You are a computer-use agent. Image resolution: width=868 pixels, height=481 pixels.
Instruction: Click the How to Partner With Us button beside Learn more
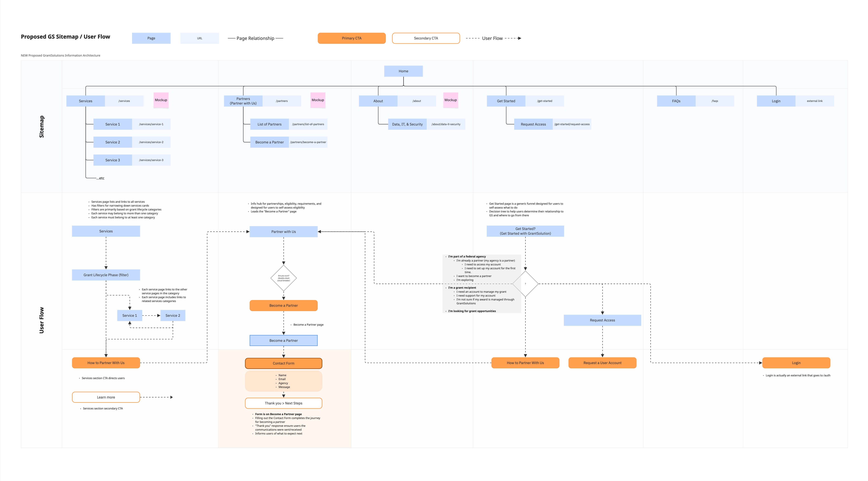[x=106, y=363]
